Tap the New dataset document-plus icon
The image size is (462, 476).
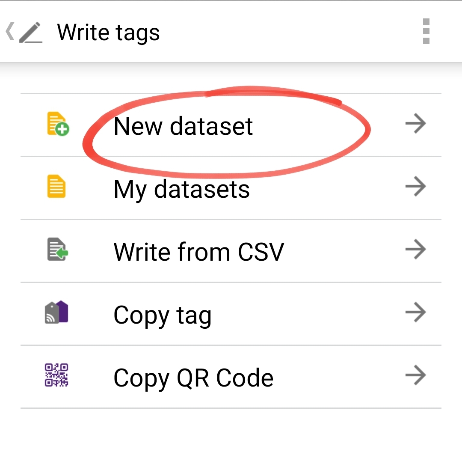[58, 124]
